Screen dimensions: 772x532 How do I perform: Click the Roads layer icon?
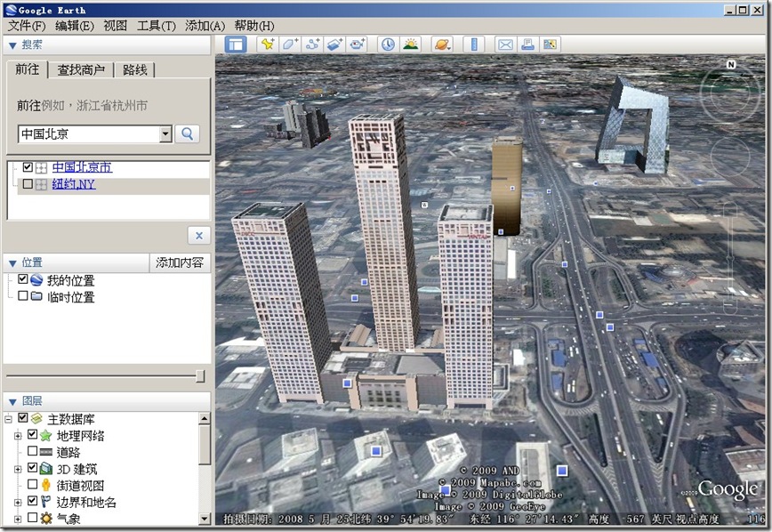point(45,452)
